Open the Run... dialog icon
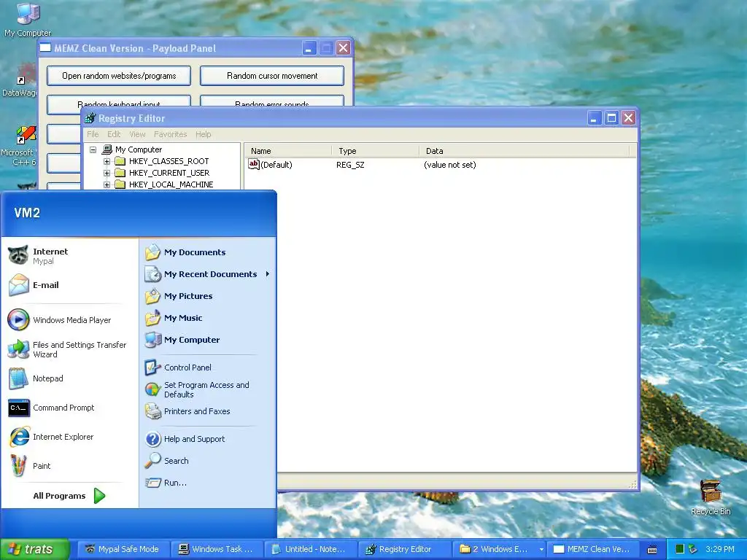Viewport: 747px width, 560px height. coord(153,483)
